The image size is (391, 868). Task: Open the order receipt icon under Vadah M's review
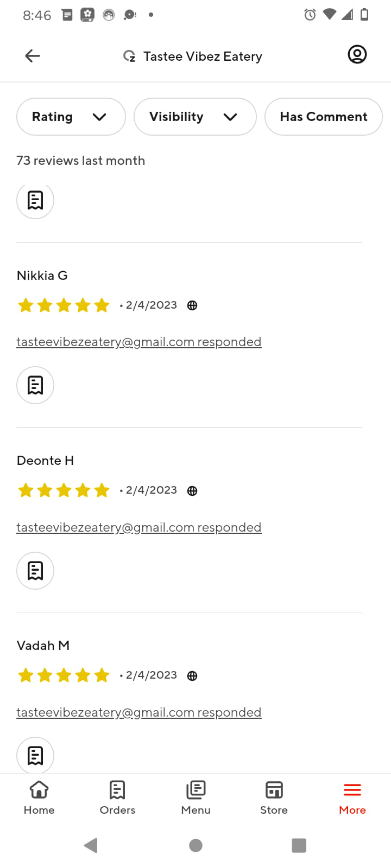(35, 755)
